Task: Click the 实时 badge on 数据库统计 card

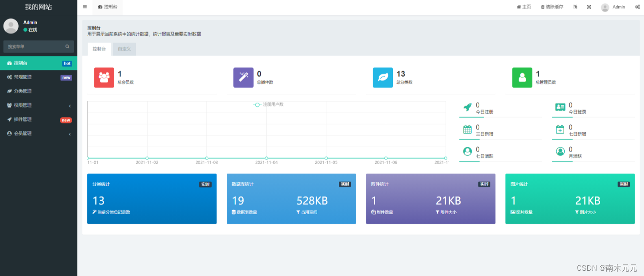Action: (x=345, y=184)
